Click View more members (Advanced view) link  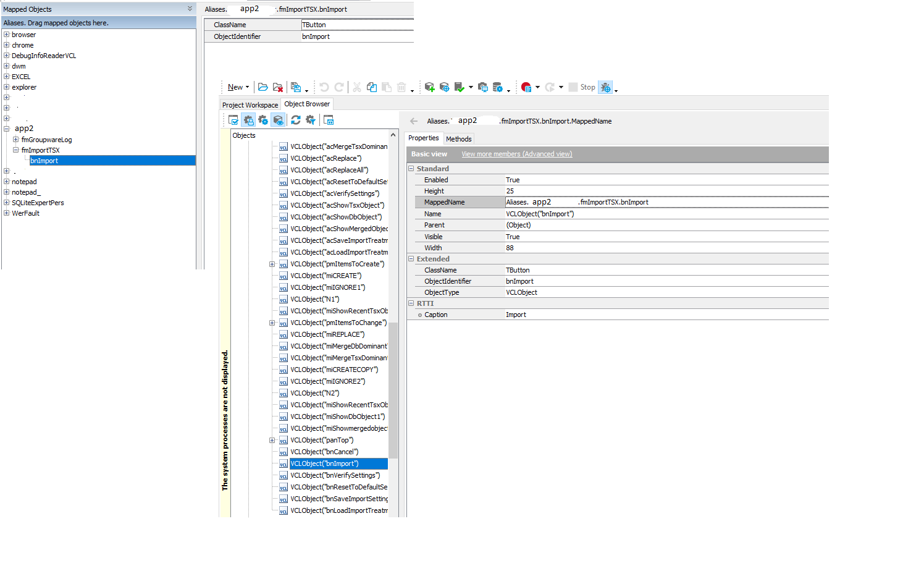[516, 154]
